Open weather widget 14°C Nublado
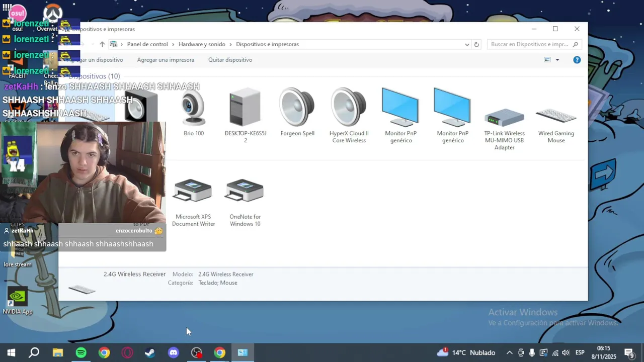The width and height of the screenshot is (644, 362). click(466, 352)
